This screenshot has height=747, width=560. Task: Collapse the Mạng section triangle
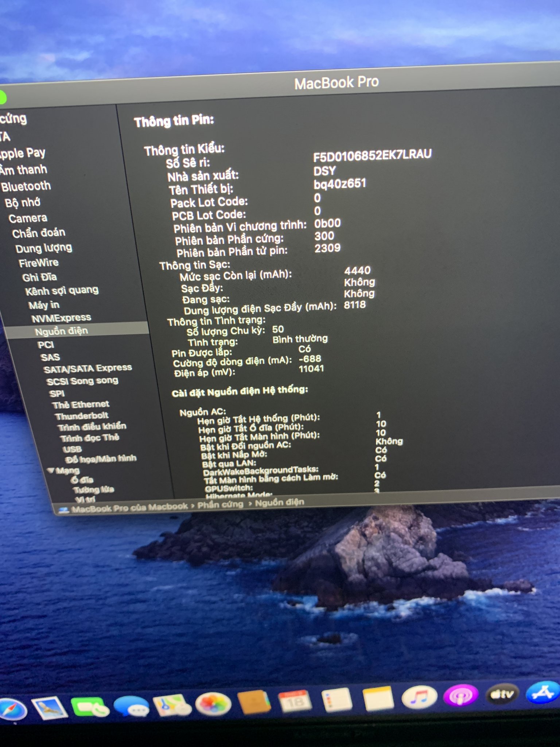pos(51,470)
